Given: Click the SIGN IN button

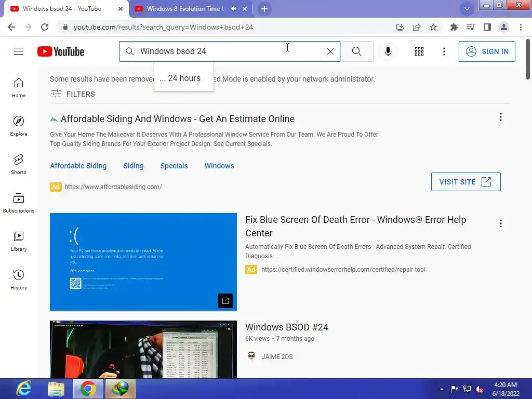Looking at the screenshot, I should click(x=487, y=51).
